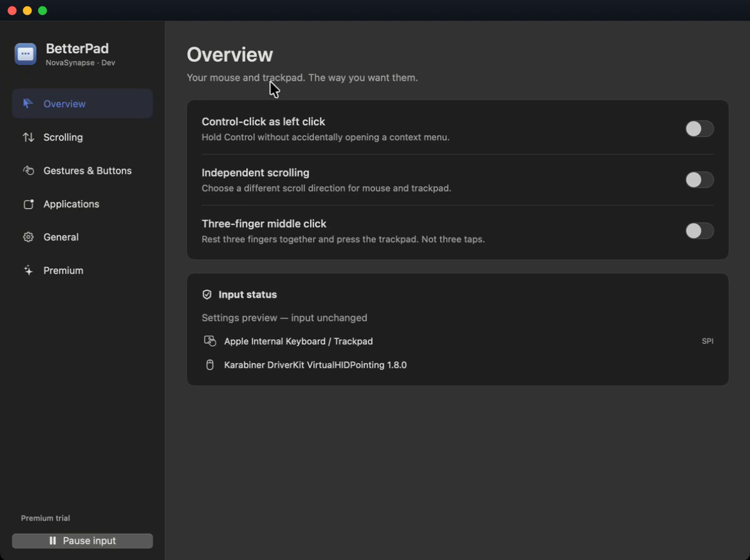Click the Premium sparkle icon
Image resolution: width=750 pixels, height=560 pixels.
(28, 271)
